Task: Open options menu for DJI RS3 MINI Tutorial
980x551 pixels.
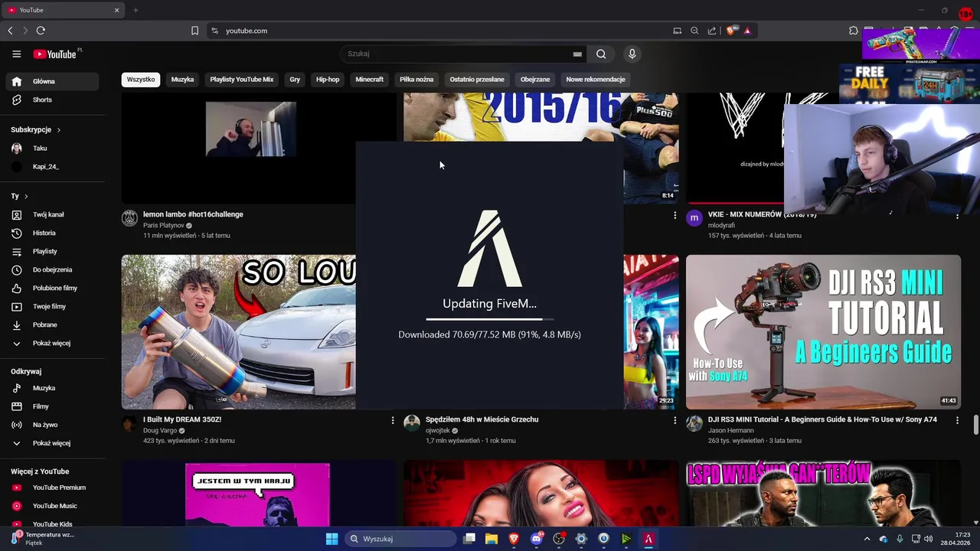Action: coord(957,420)
